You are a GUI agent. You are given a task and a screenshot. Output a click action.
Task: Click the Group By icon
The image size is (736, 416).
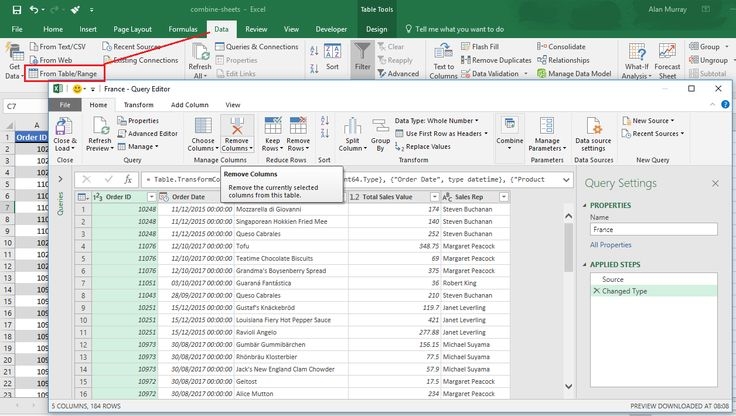click(378, 127)
